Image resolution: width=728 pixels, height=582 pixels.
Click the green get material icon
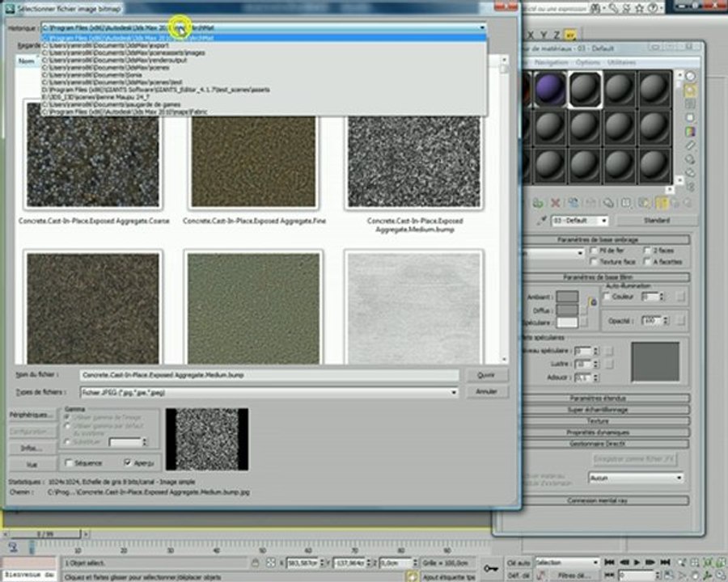[538, 203]
